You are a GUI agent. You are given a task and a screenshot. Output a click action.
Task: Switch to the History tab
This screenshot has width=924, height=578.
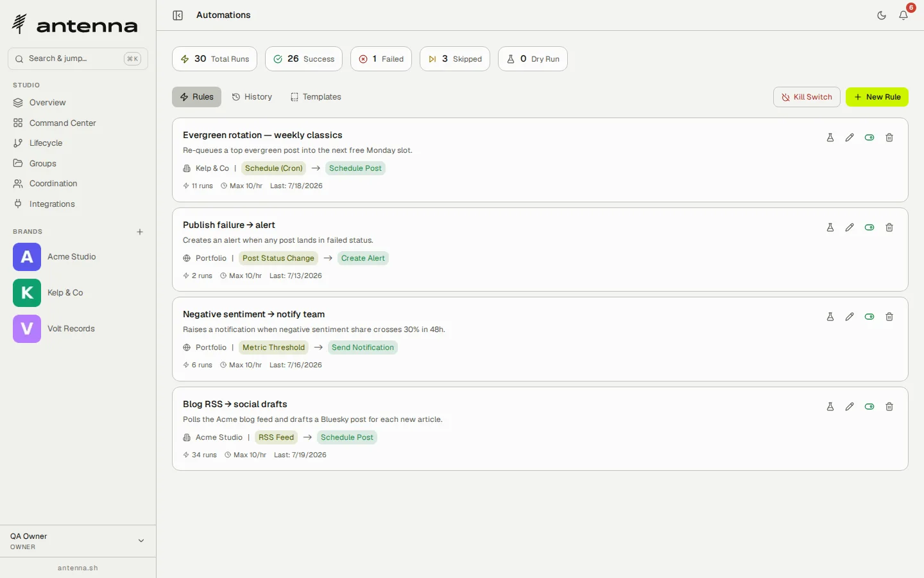coord(252,97)
